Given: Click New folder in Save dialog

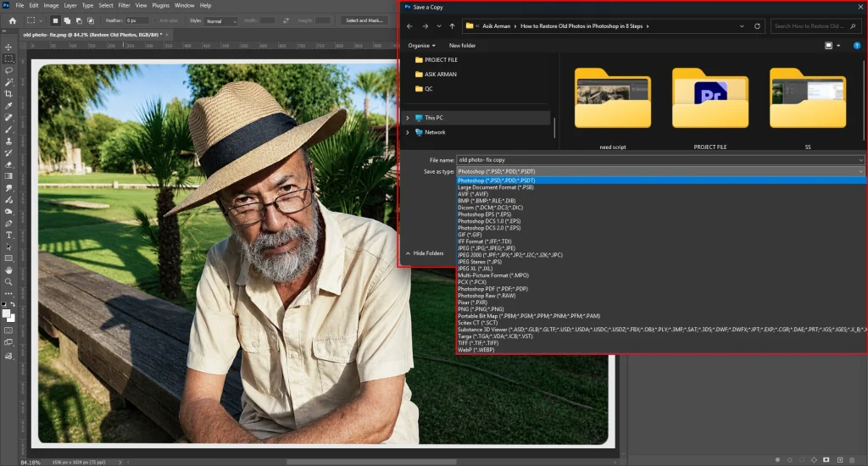Looking at the screenshot, I should click(x=462, y=46).
